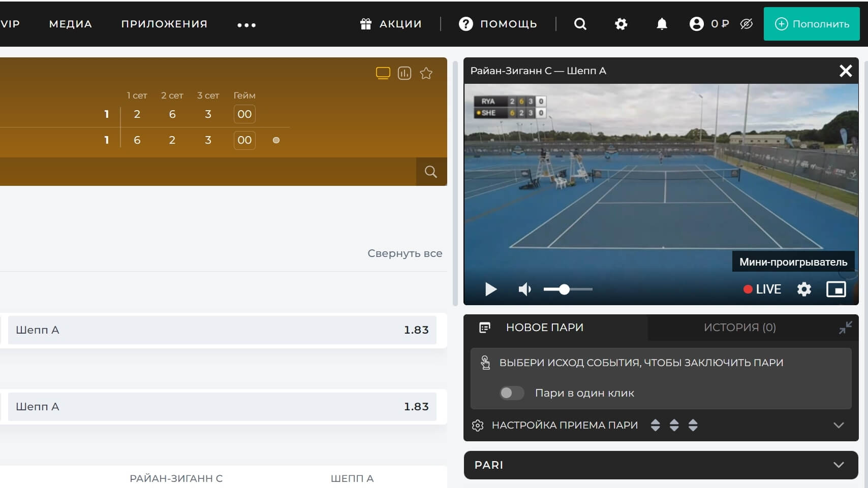Screen dimensions: 868x488
Task: Click the search magnifier in top bar
Action: click(x=580, y=24)
